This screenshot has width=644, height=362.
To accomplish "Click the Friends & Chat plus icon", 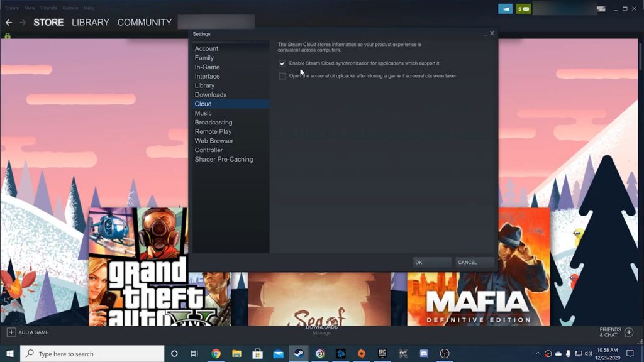I will coord(629,332).
